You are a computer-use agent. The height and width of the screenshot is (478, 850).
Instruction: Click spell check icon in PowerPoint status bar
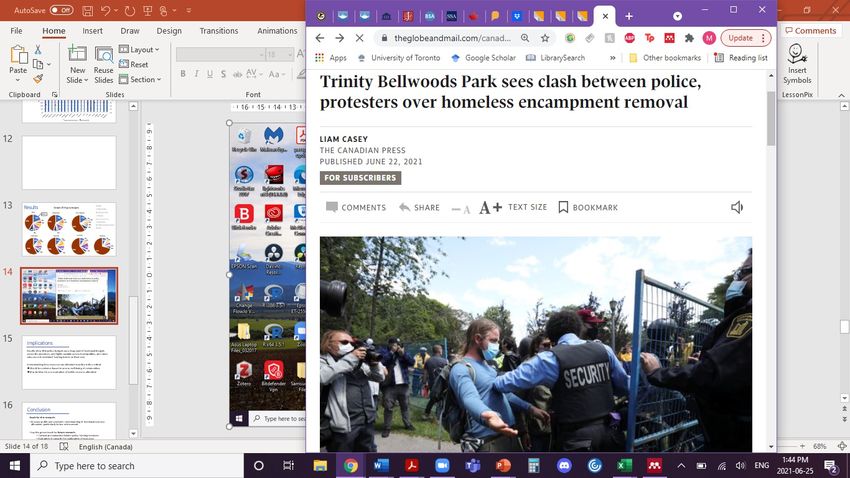pyautogui.click(x=64, y=447)
